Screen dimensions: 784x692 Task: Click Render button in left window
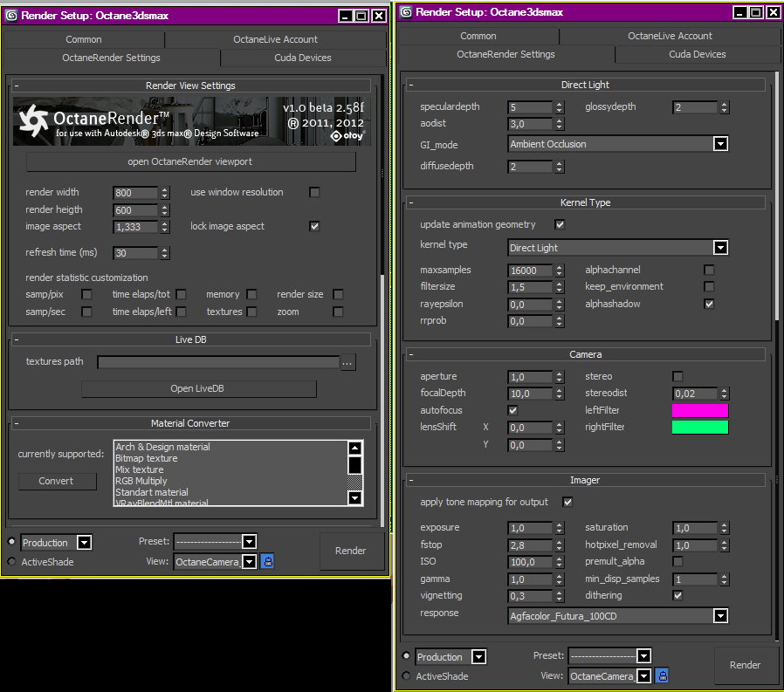(x=352, y=551)
